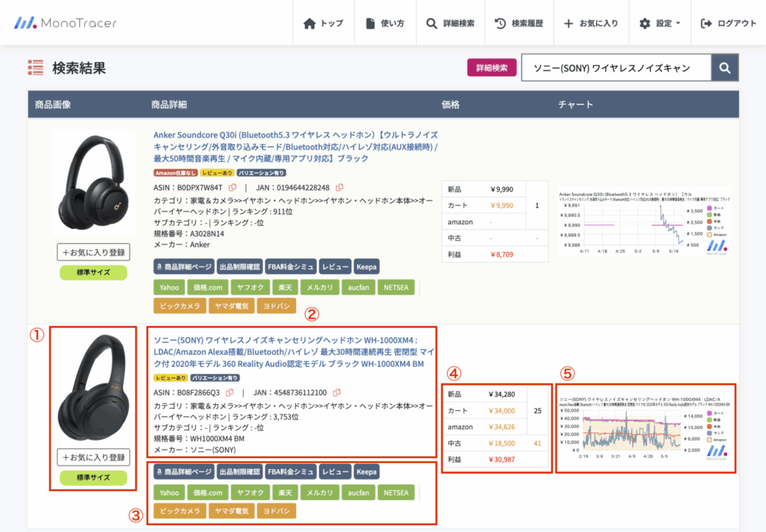The width and height of the screenshot is (766, 532).
Task: Open the Anker Soundcore Q30i headphone image
Action: tap(94, 183)
